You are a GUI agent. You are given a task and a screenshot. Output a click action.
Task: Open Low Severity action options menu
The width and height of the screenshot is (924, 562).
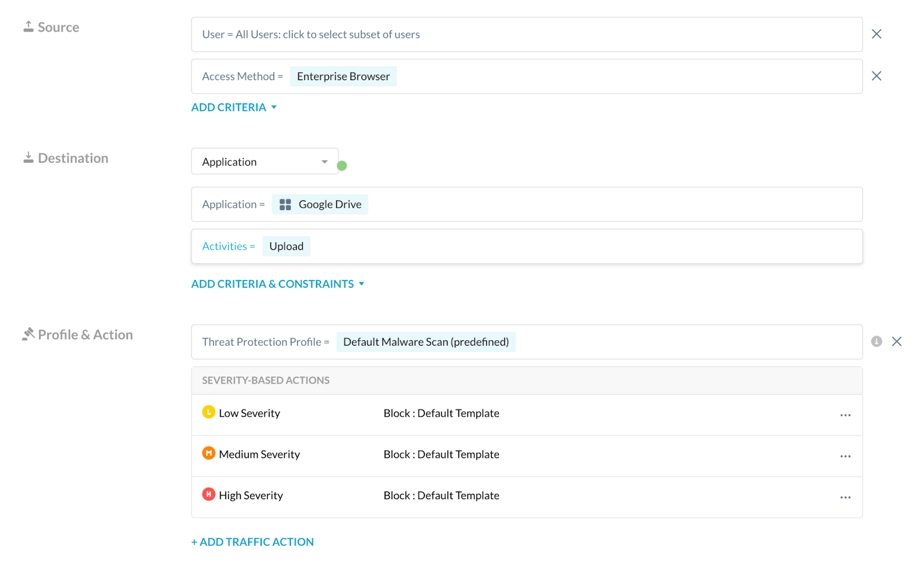pos(845,415)
